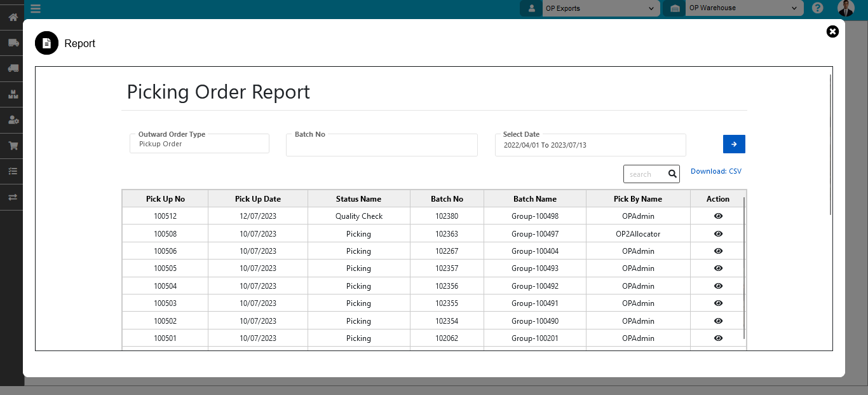The height and width of the screenshot is (395, 868).
Task: Click the blue arrow submit button
Action: (734, 144)
